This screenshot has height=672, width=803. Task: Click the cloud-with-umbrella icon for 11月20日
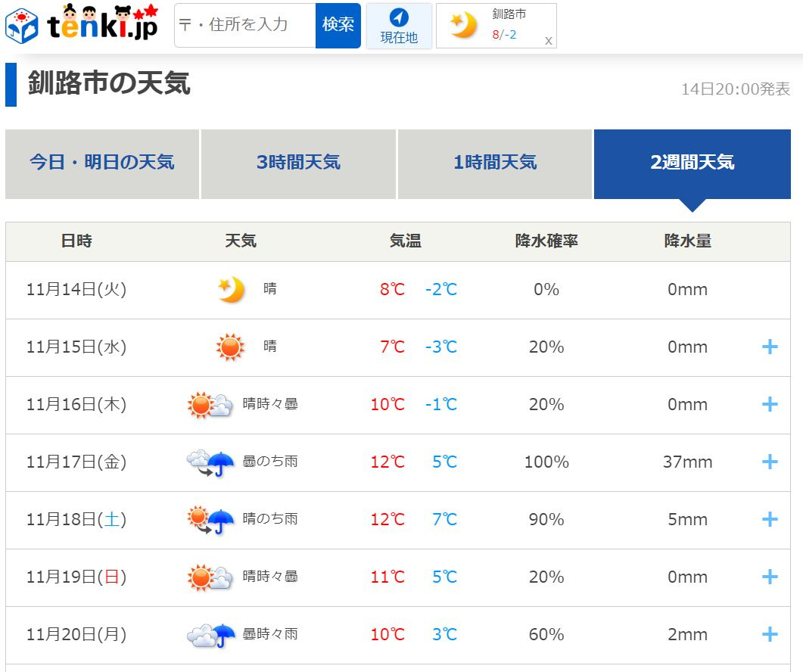[x=211, y=634]
